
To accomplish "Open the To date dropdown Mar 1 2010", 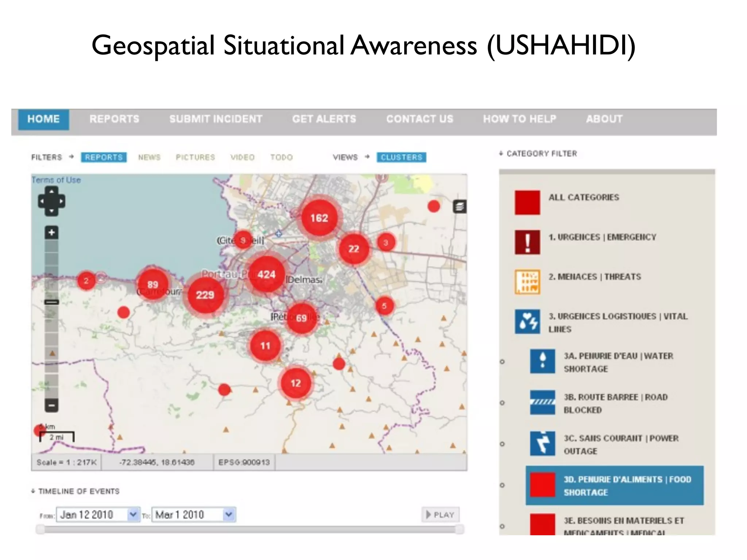I will pos(194,515).
